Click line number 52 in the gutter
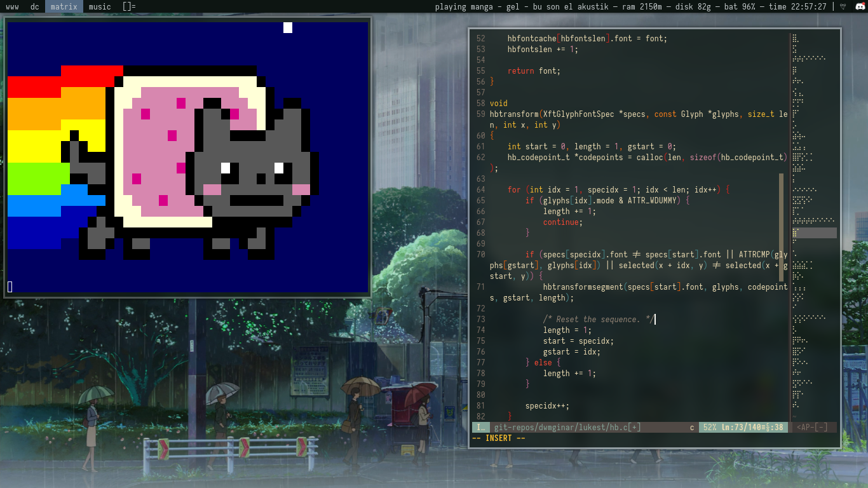 (x=480, y=38)
